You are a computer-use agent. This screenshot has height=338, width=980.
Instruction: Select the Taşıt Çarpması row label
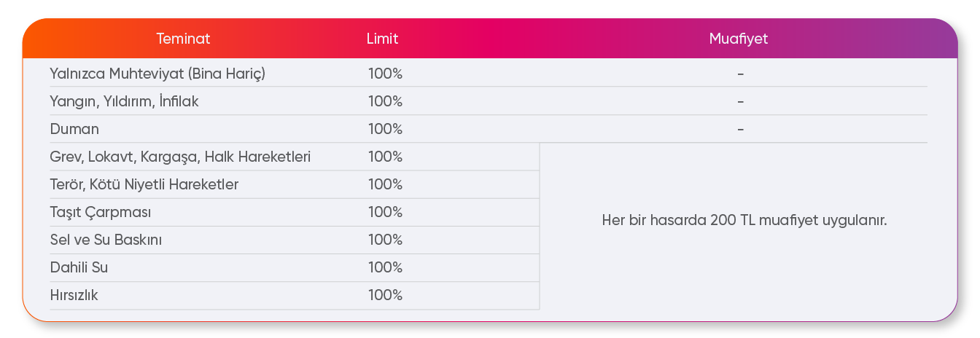(101, 212)
